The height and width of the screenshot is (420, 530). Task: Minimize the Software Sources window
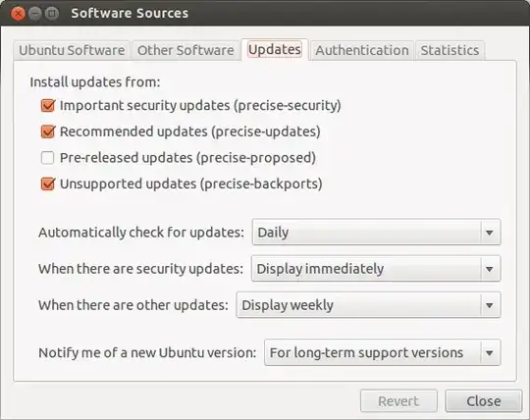34,14
